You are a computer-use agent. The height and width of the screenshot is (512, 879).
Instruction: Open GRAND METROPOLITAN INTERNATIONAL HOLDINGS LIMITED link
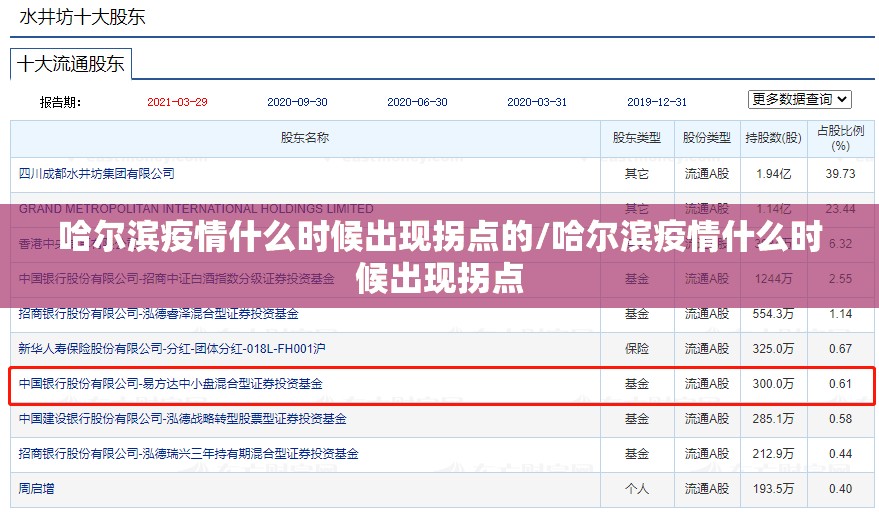[196, 209]
